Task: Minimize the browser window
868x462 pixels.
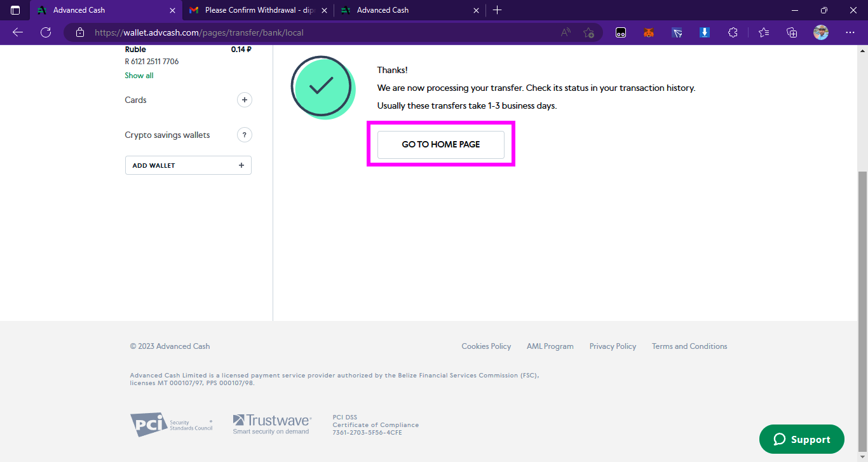Action: coord(794,10)
